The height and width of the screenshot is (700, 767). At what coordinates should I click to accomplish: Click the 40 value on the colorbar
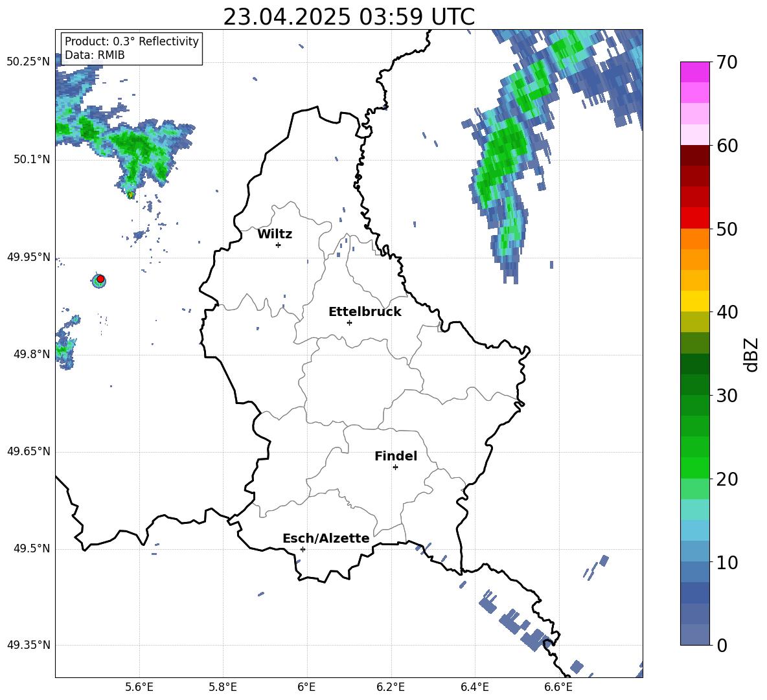pos(727,312)
